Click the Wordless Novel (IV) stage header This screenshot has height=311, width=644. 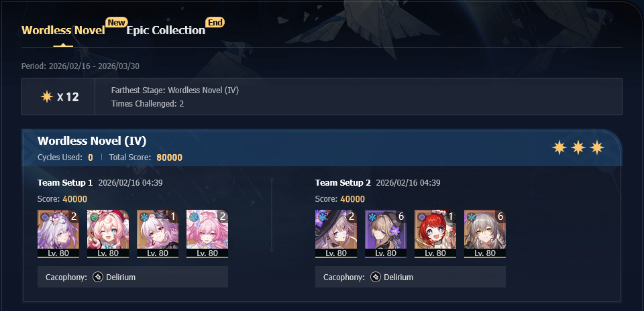[x=92, y=141]
